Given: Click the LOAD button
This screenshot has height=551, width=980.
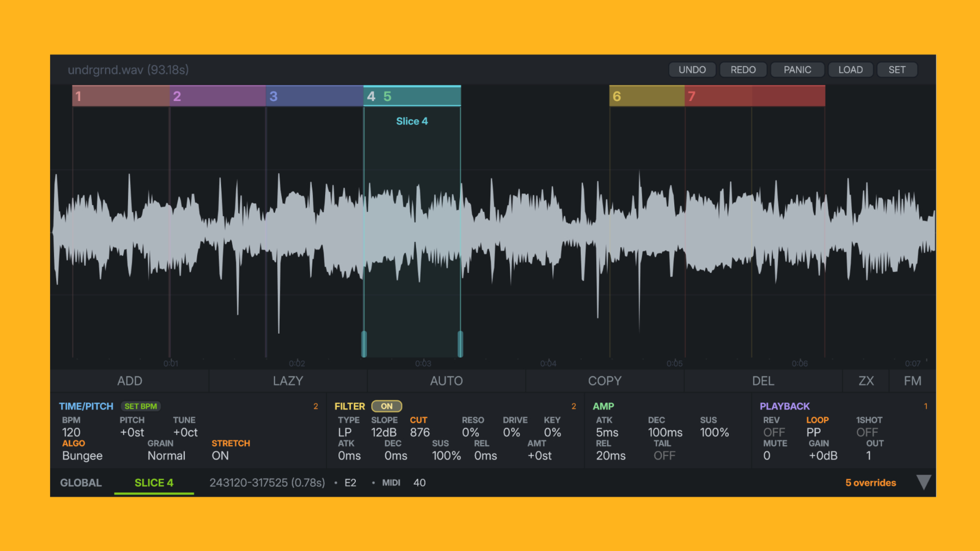Looking at the screenshot, I should (850, 70).
